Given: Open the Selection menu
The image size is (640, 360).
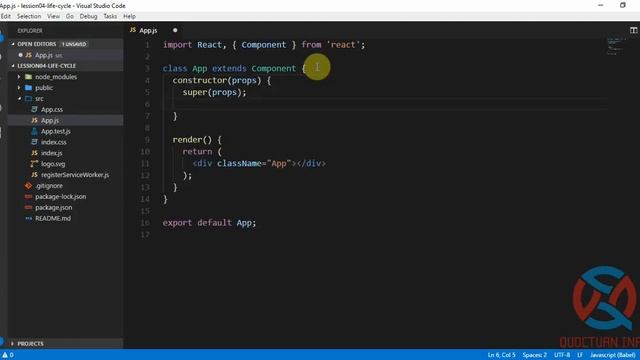Looking at the screenshot, I should 29,16.
